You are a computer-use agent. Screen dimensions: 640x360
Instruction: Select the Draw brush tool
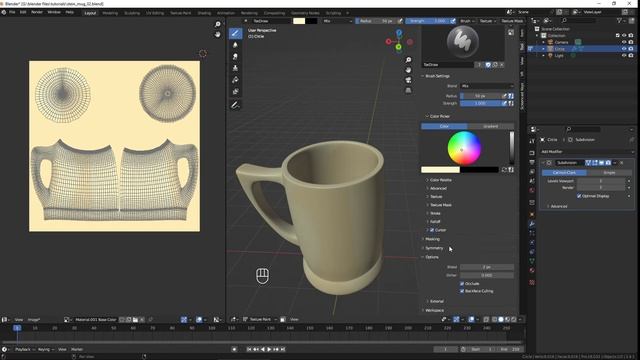(235, 33)
